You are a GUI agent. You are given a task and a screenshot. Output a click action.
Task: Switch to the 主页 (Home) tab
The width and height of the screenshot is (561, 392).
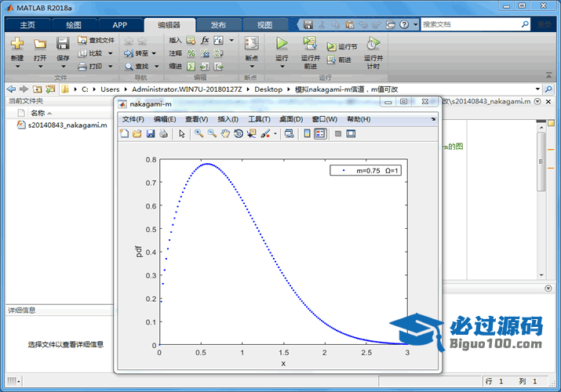tap(27, 25)
